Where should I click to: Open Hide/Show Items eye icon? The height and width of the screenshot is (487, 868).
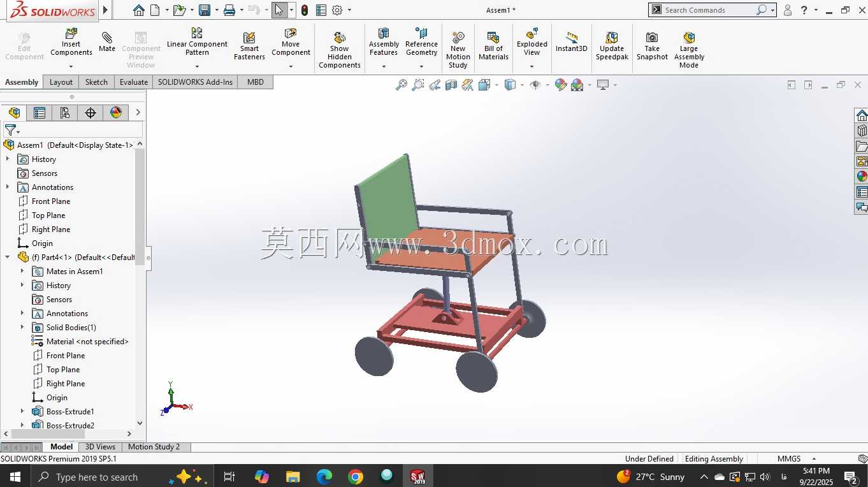pyautogui.click(x=535, y=85)
